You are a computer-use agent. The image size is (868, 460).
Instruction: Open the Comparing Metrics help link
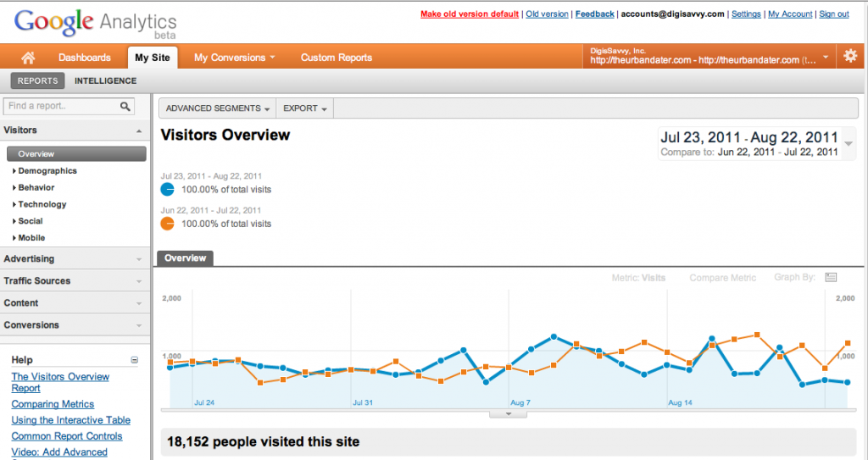tap(53, 404)
